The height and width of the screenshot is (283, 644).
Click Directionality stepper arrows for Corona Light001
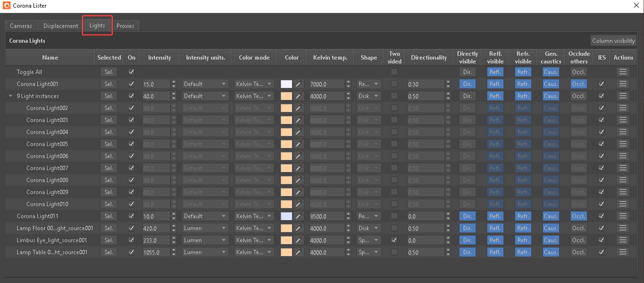click(x=448, y=84)
